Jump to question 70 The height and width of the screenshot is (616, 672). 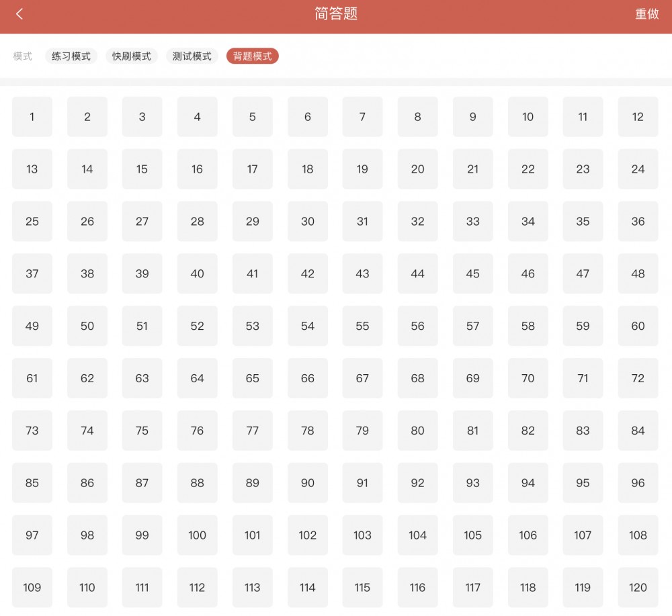pyautogui.click(x=528, y=378)
